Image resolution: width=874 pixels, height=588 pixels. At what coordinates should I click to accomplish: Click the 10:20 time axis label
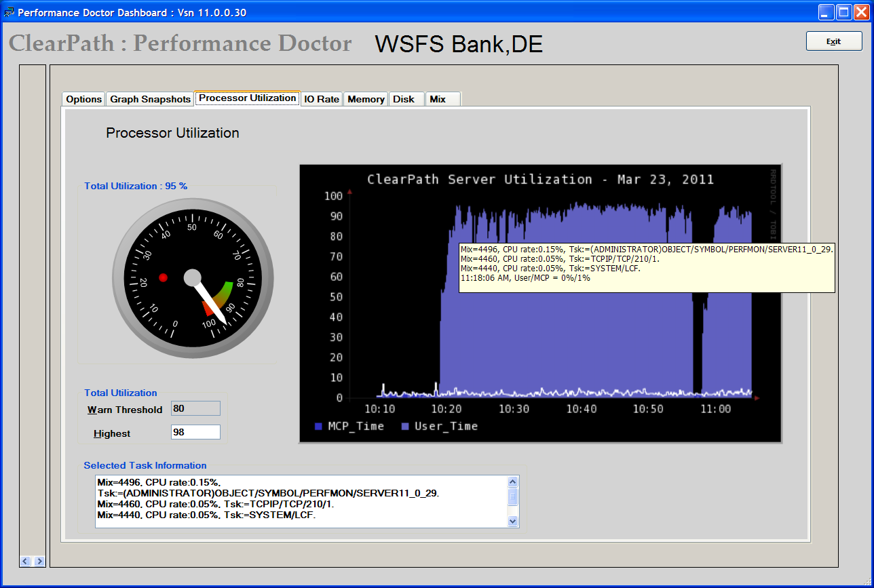[x=446, y=409]
